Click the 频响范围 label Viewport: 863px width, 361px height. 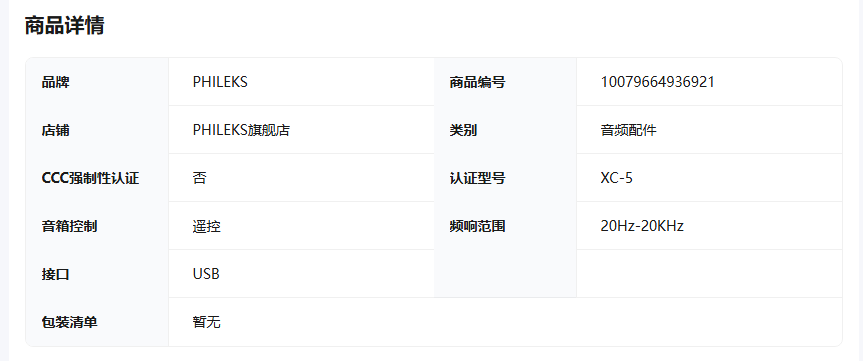point(477,226)
